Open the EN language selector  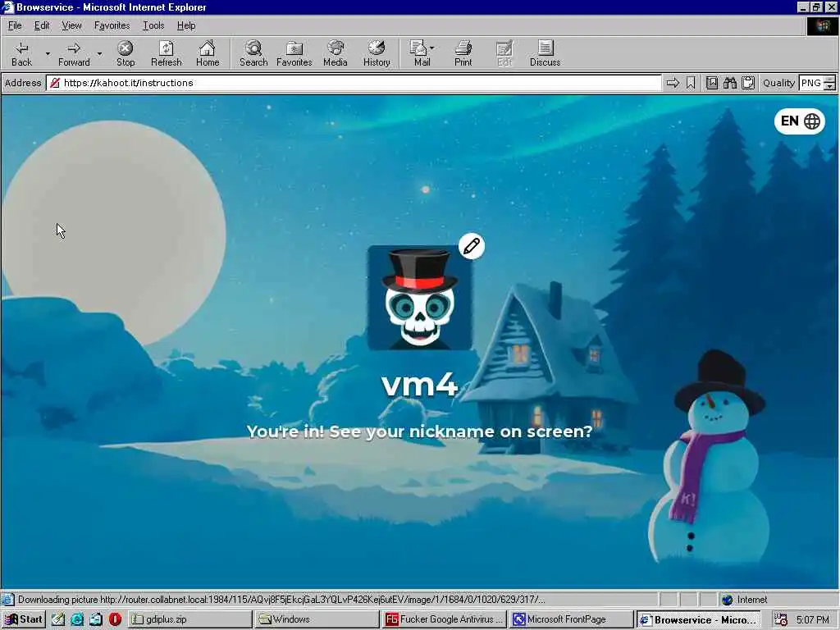pos(799,121)
